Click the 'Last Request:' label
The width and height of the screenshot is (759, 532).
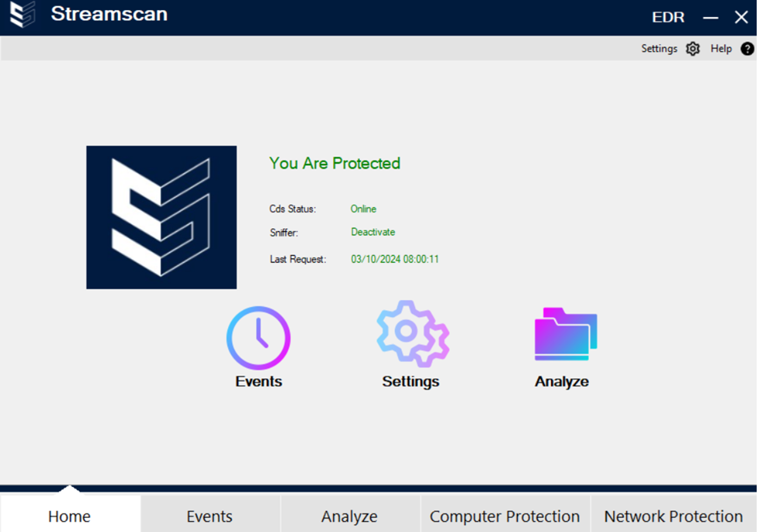coord(298,259)
